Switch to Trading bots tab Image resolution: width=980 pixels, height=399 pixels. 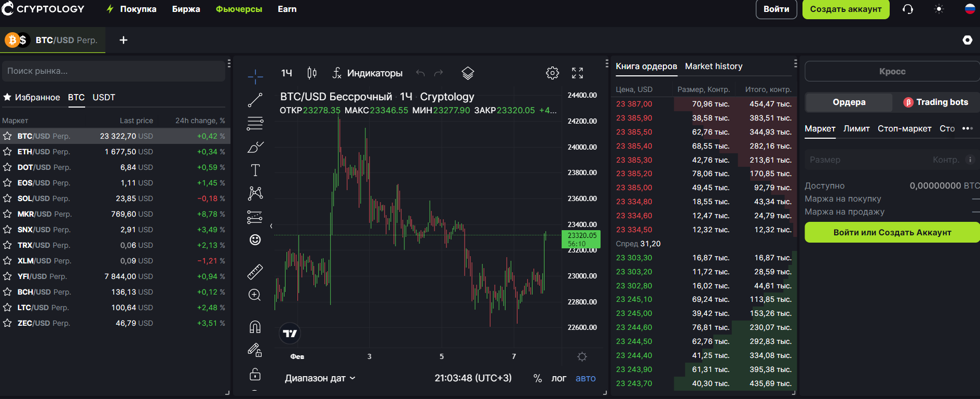936,102
